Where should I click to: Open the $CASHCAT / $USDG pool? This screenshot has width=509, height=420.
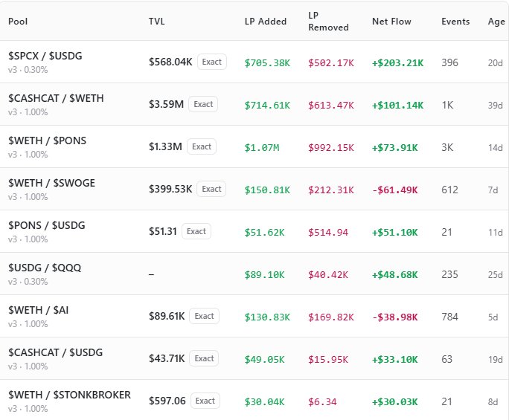click(254, 359)
